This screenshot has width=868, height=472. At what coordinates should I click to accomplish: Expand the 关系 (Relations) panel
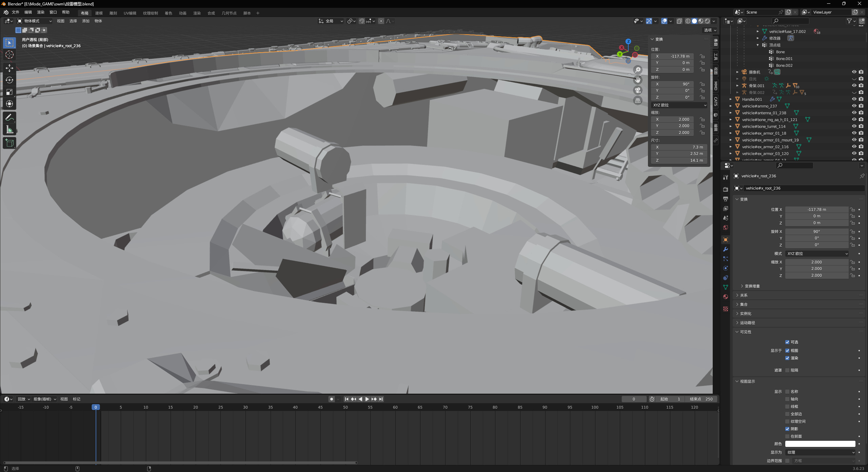click(744, 295)
